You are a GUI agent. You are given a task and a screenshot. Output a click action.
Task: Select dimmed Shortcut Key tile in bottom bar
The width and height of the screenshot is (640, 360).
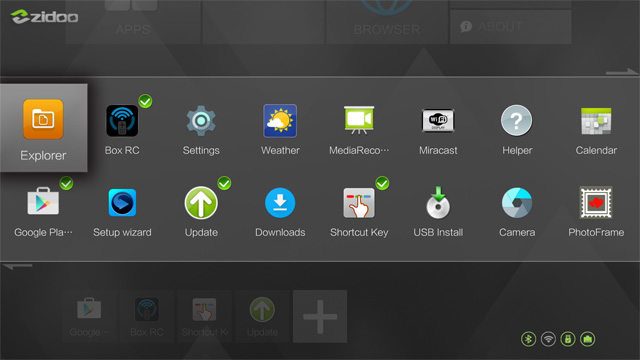click(204, 316)
